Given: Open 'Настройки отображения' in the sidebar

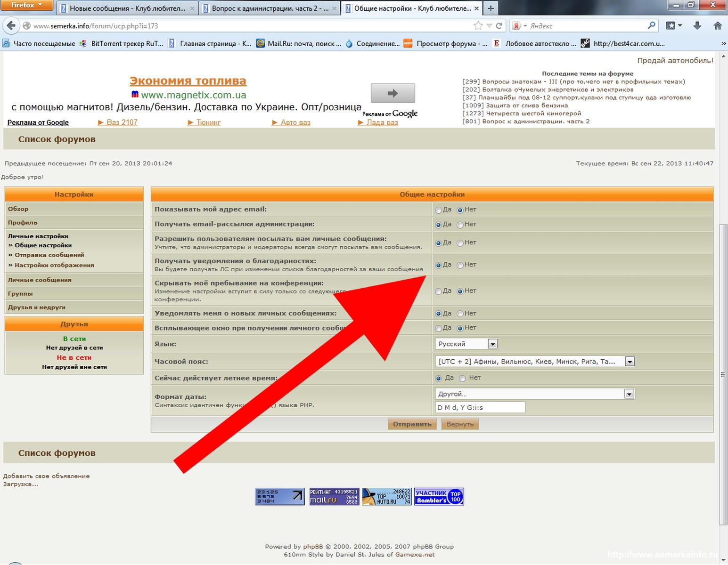Looking at the screenshot, I should click(x=54, y=265).
